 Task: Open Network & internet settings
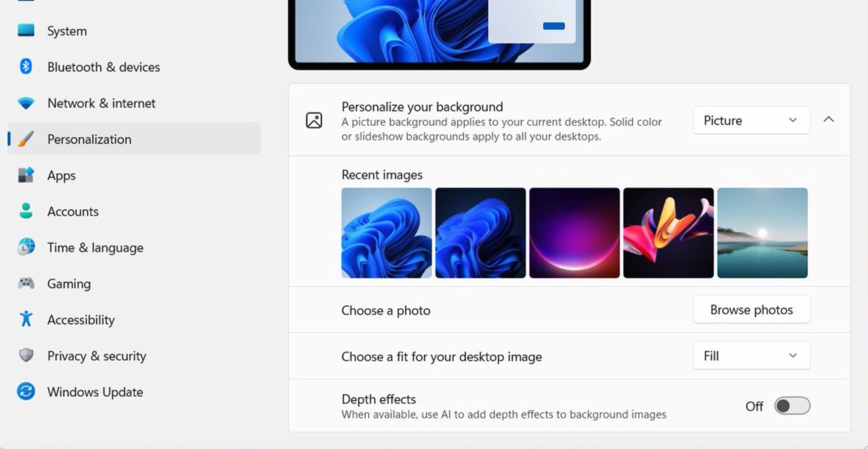coord(134,103)
